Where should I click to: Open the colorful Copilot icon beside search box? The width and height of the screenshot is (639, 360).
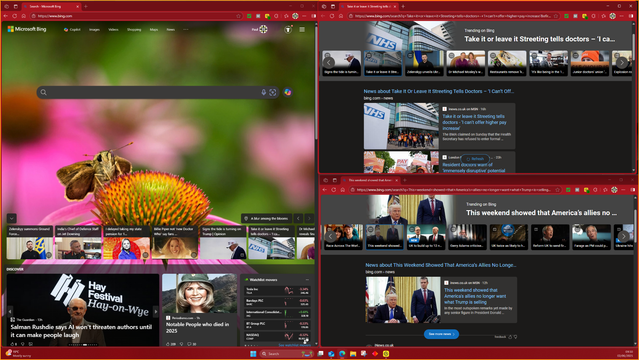point(288,92)
